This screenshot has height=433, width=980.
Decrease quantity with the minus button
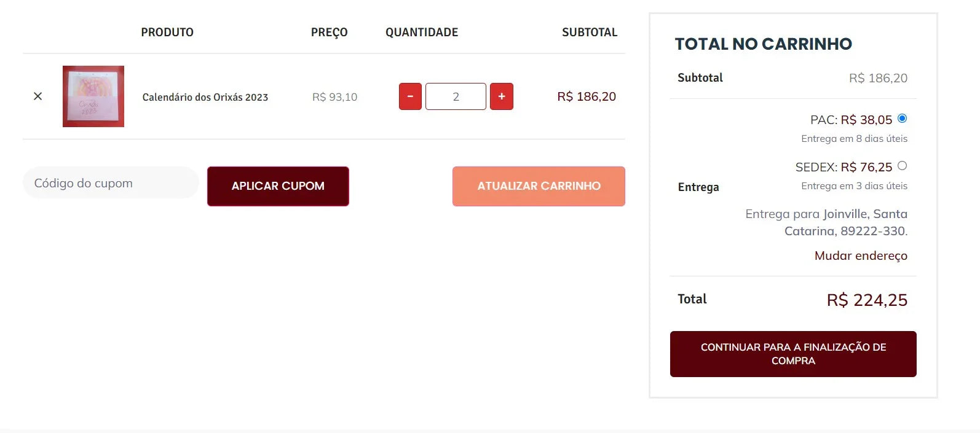410,96
